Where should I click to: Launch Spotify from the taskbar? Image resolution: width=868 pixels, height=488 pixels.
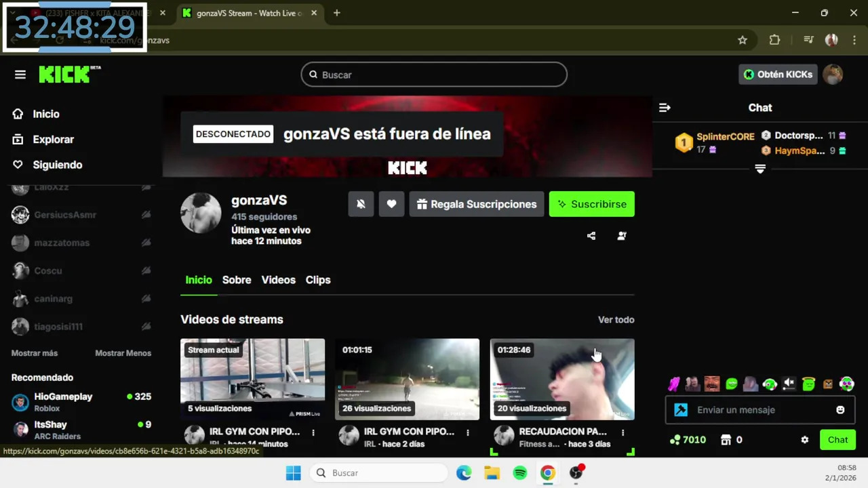[519, 473]
